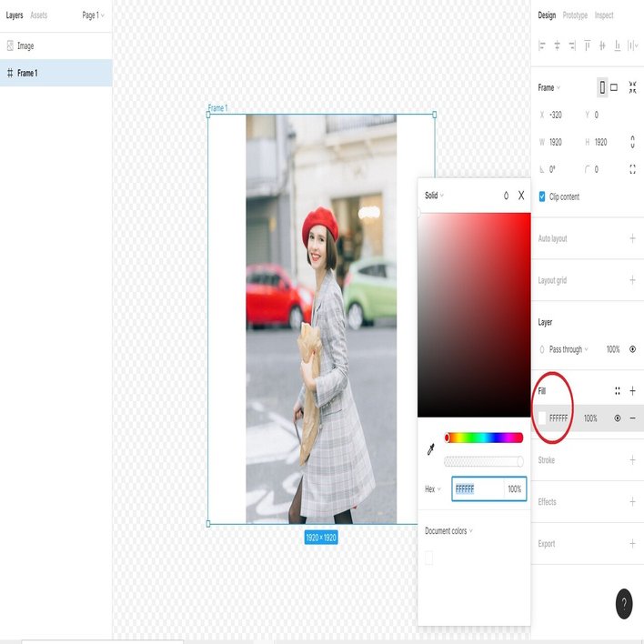Switch to the Assets tab
This screenshot has height=644, width=644.
click(x=38, y=15)
